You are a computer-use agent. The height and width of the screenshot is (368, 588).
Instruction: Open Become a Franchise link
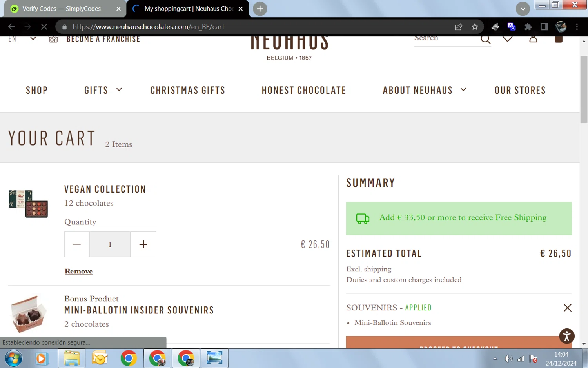click(x=103, y=39)
